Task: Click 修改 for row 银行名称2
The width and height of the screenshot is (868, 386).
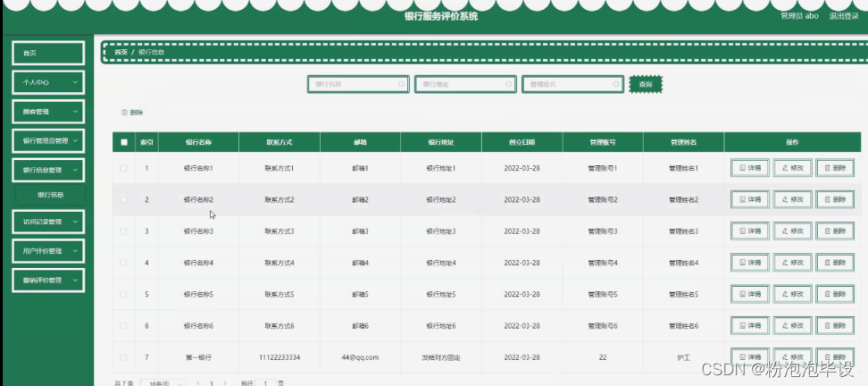Action: point(793,199)
